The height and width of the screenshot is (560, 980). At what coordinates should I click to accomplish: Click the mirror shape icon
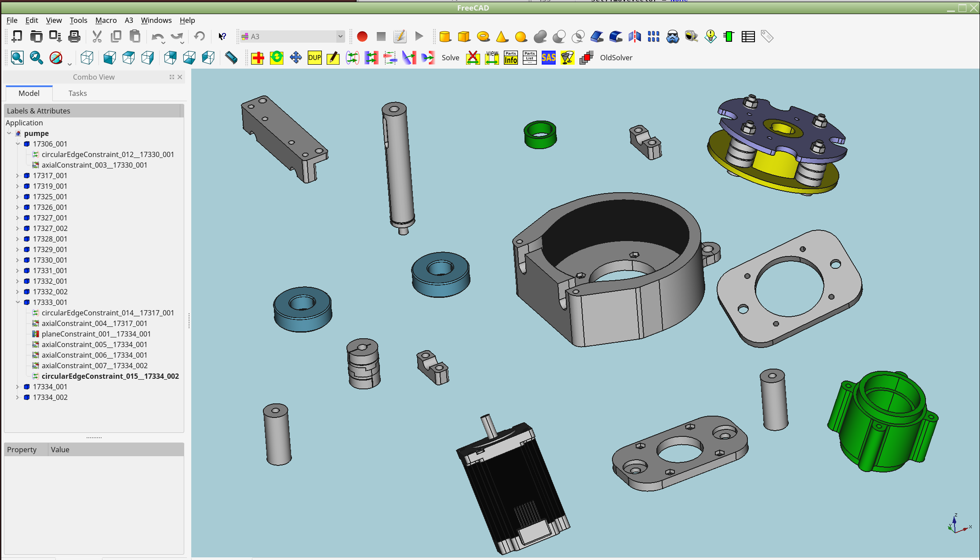[635, 37]
